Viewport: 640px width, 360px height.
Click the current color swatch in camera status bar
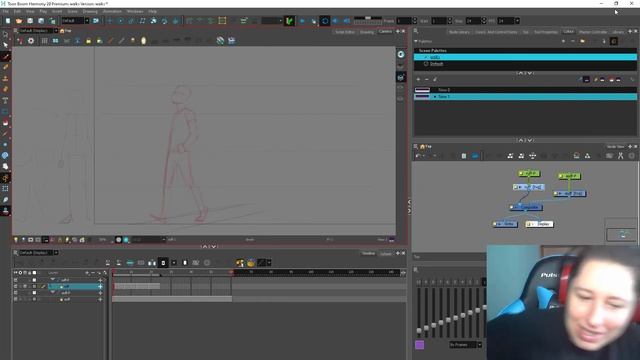(391, 240)
